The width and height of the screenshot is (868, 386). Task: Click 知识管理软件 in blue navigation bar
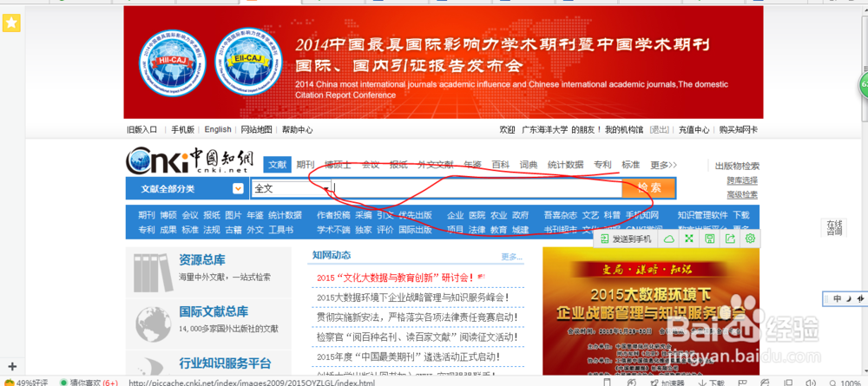pyautogui.click(x=702, y=215)
